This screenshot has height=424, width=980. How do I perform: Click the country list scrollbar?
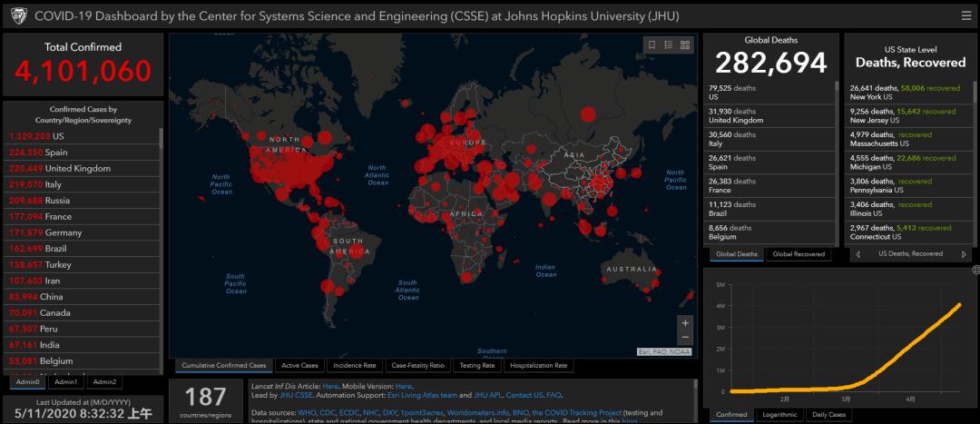click(162, 137)
